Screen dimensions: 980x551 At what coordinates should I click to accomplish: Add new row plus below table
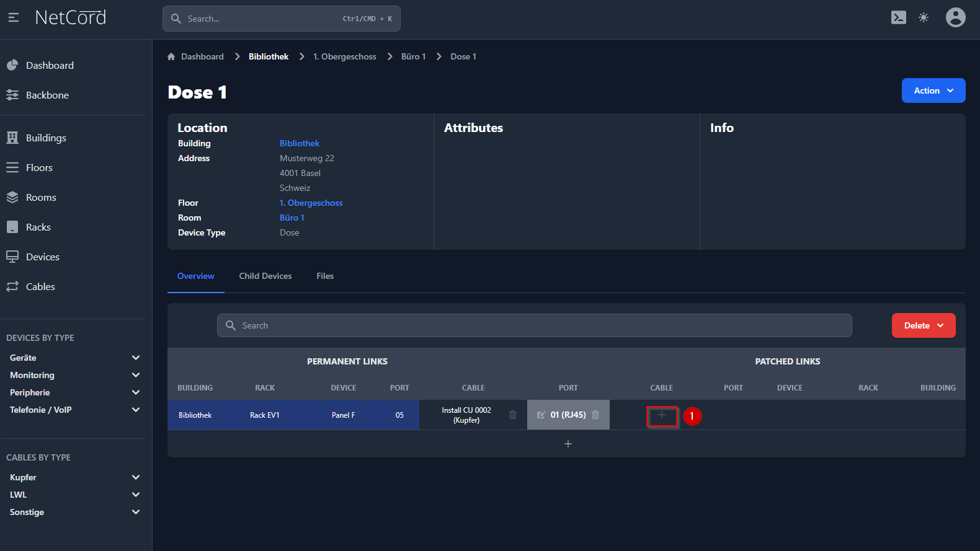pyautogui.click(x=568, y=444)
